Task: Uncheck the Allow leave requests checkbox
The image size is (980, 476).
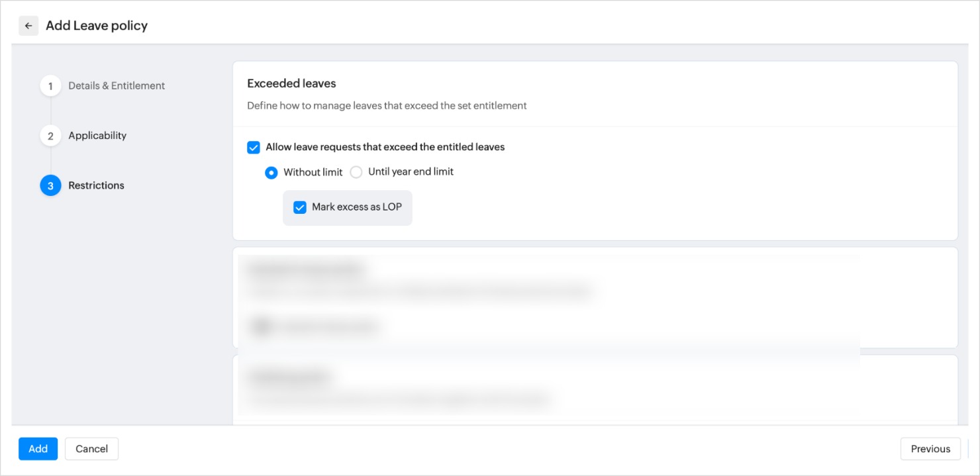Action: (254, 148)
